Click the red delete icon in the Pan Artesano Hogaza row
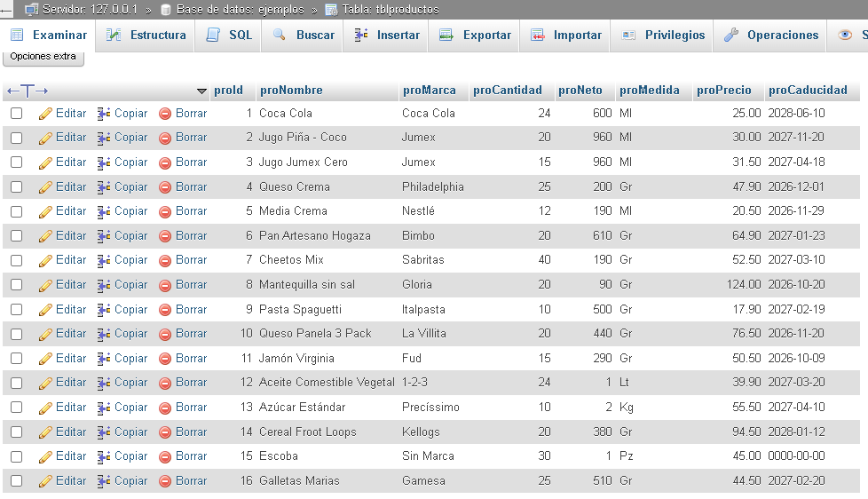 point(165,236)
